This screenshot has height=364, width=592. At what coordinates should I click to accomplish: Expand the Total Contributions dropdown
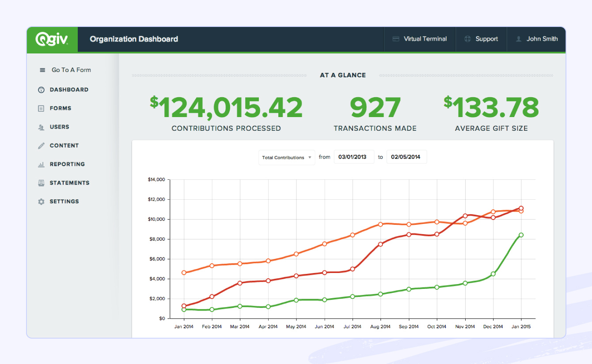pyautogui.click(x=287, y=157)
